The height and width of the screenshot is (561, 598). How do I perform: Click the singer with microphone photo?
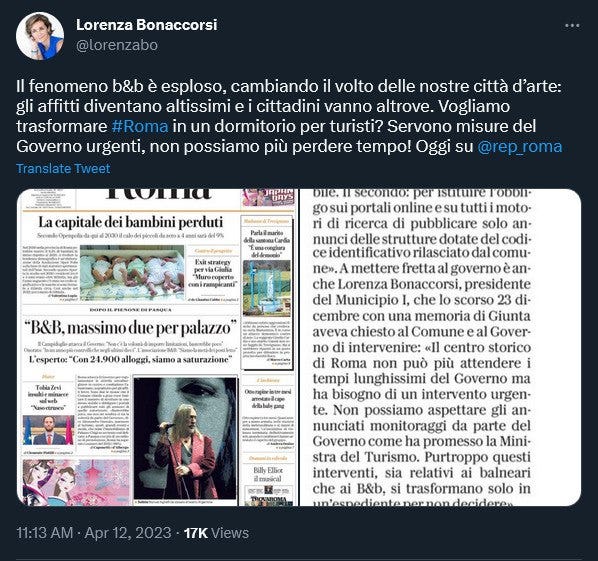coord(185,438)
